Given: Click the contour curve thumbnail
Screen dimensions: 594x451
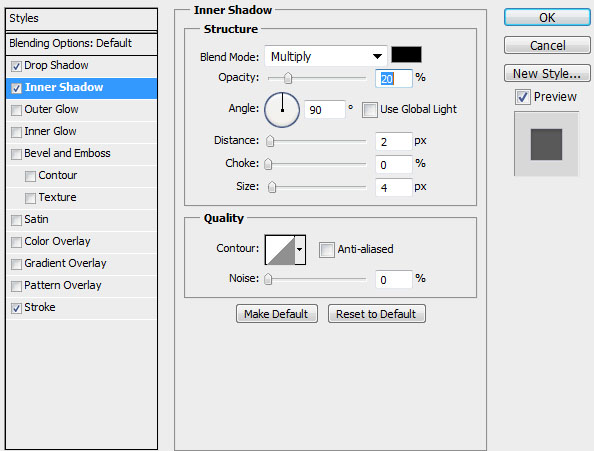Looking at the screenshot, I should point(280,250).
